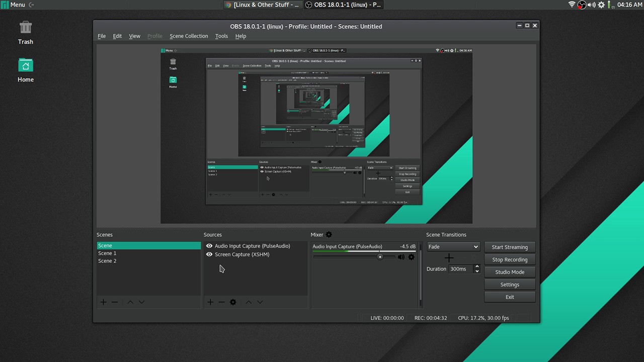Open source properties with the gear icon
Image resolution: width=644 pixels, height=362 pixels.
[x=232, y=302]
